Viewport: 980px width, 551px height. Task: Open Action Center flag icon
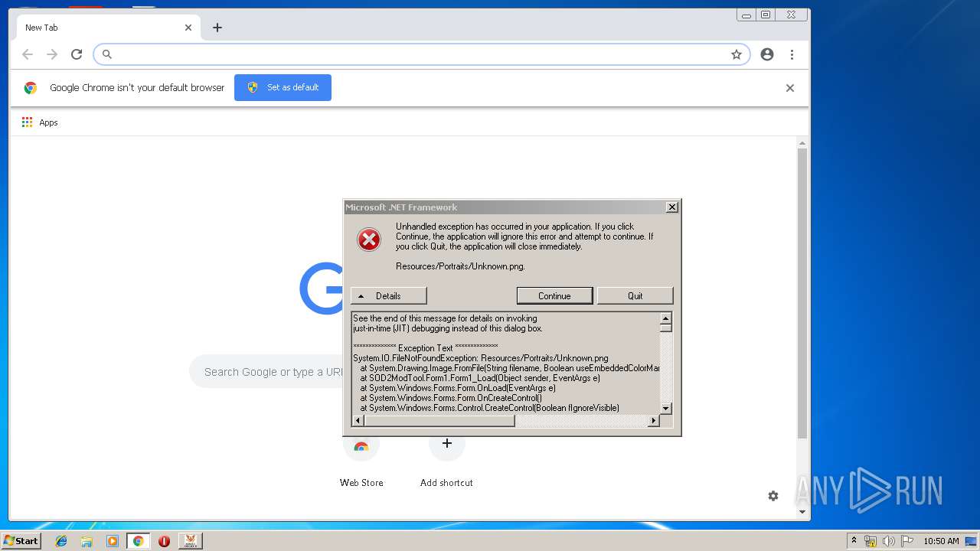907,541
